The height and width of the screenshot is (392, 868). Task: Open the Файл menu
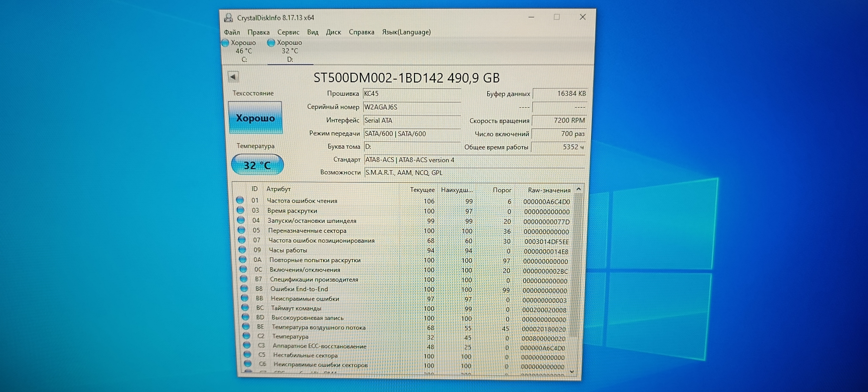click(x=232, y=32)
